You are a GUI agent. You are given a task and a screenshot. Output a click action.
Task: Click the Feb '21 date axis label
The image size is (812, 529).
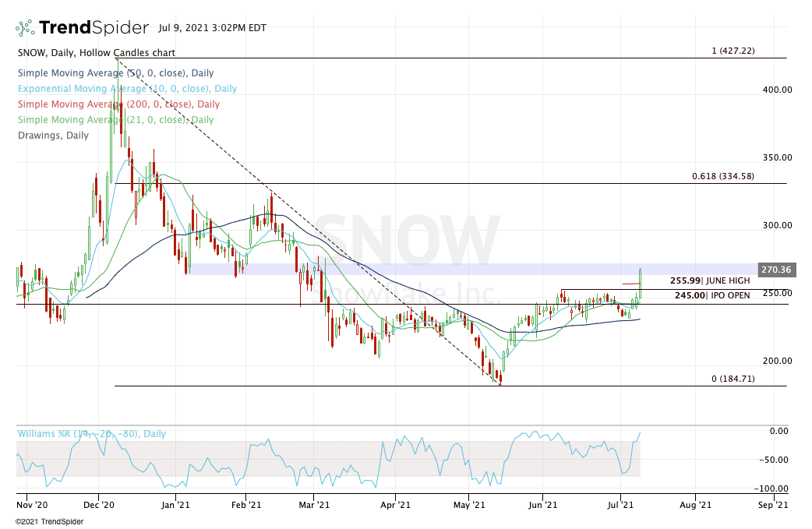coord(245,505)
